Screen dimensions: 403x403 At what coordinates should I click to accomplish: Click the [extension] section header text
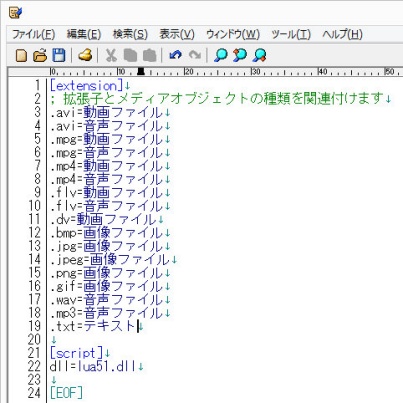point(86,86)
